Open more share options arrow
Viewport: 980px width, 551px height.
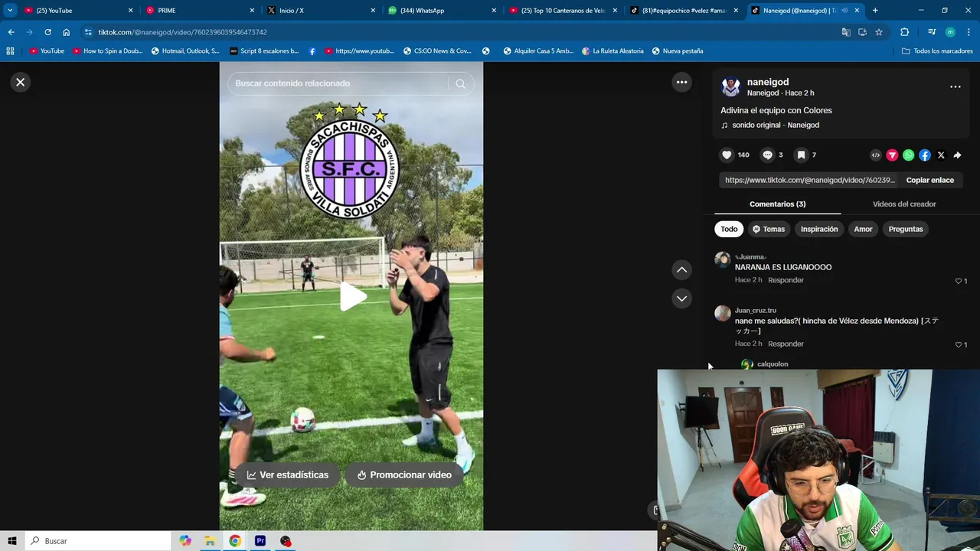(957, 155)
